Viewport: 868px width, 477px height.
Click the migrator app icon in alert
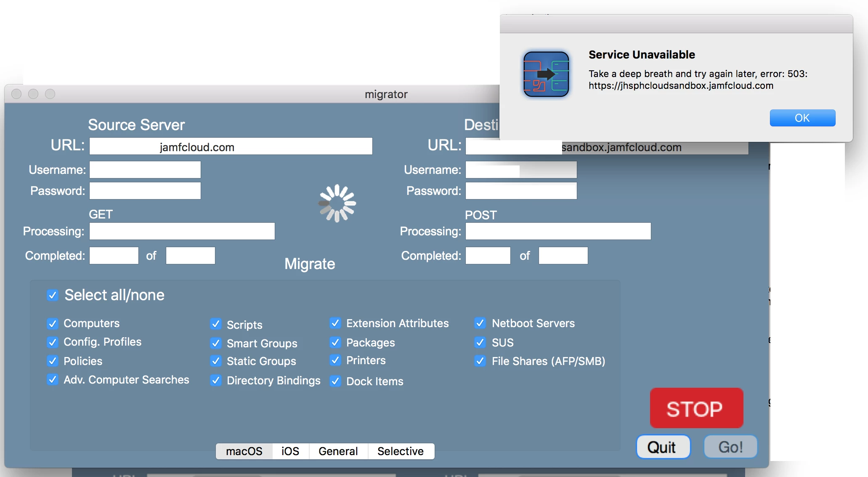pos(546,74)
